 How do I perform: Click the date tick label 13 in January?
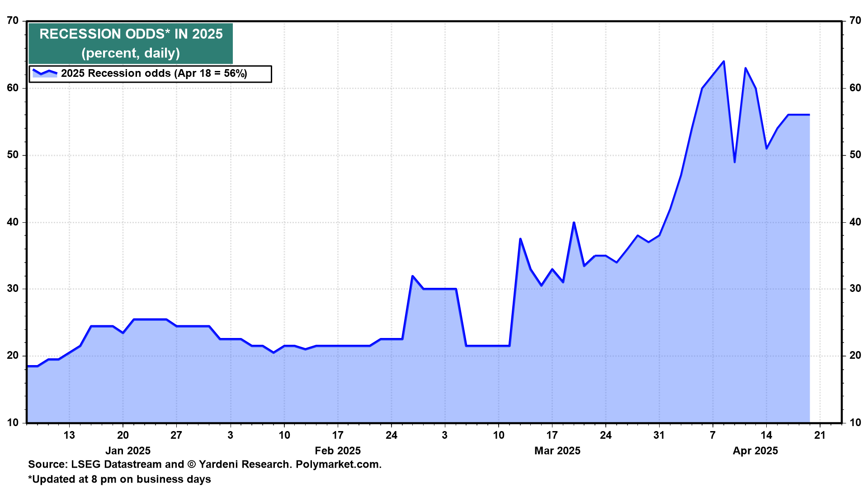click(69, 435)
